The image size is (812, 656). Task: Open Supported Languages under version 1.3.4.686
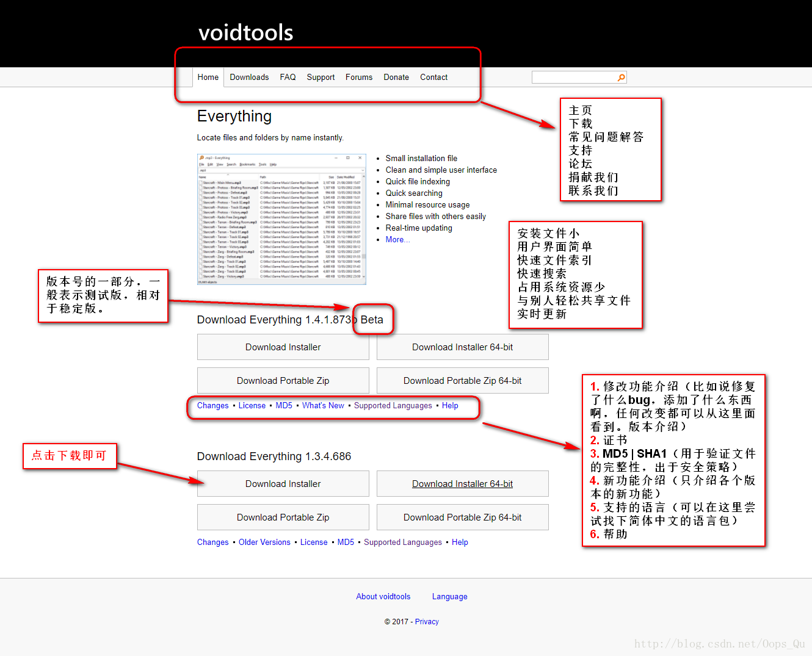click(403, 542)
